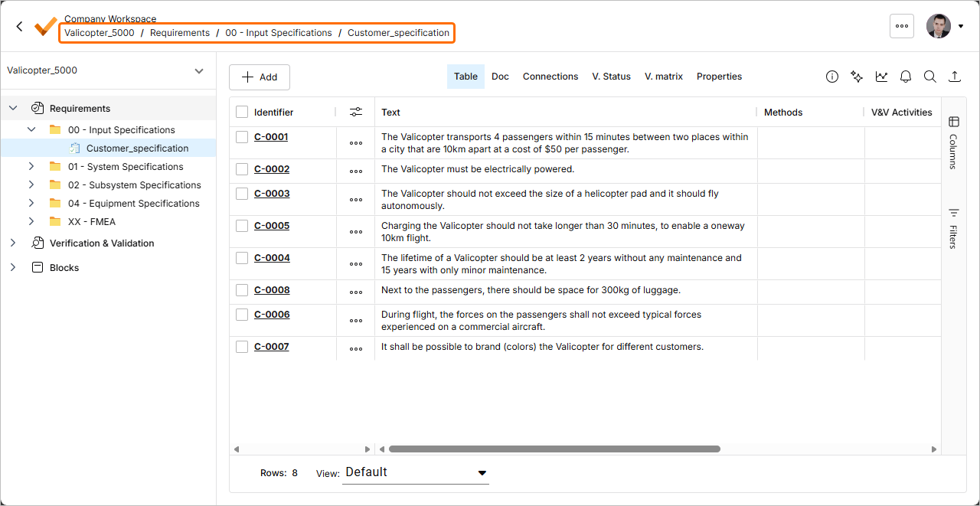Expand the Verification & Validation section
This screenshot has height=506, width=980.
click(13, 243)
